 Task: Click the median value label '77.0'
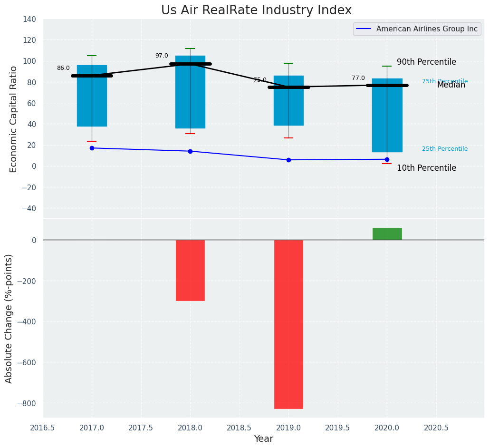coord(358,78)
